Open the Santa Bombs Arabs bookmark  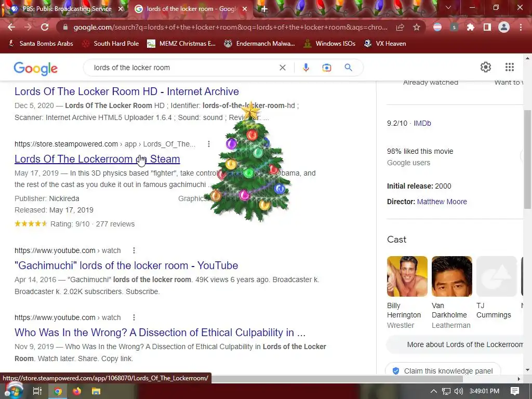click(41, 44)
